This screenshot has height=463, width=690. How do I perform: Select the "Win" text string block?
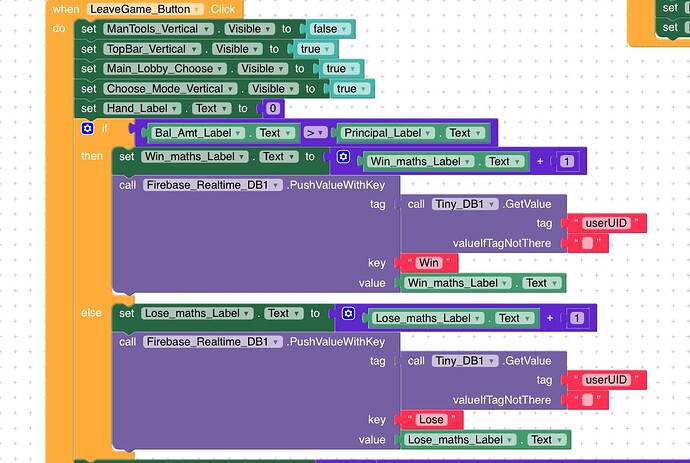pyautogui.click(x=428, y=263)
